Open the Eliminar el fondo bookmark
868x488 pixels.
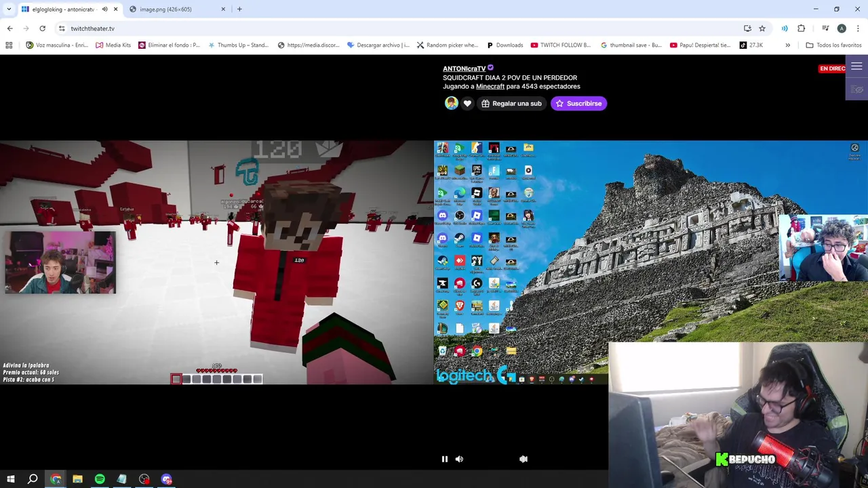tap(169, 45)
